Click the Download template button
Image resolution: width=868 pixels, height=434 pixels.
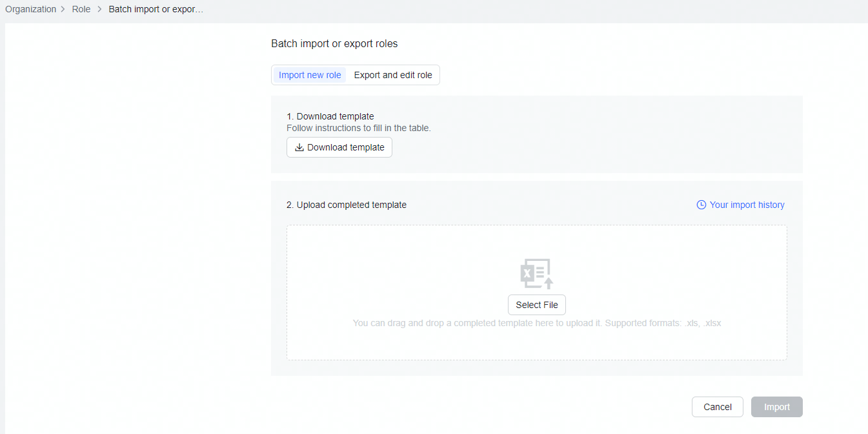coord(339,147)
